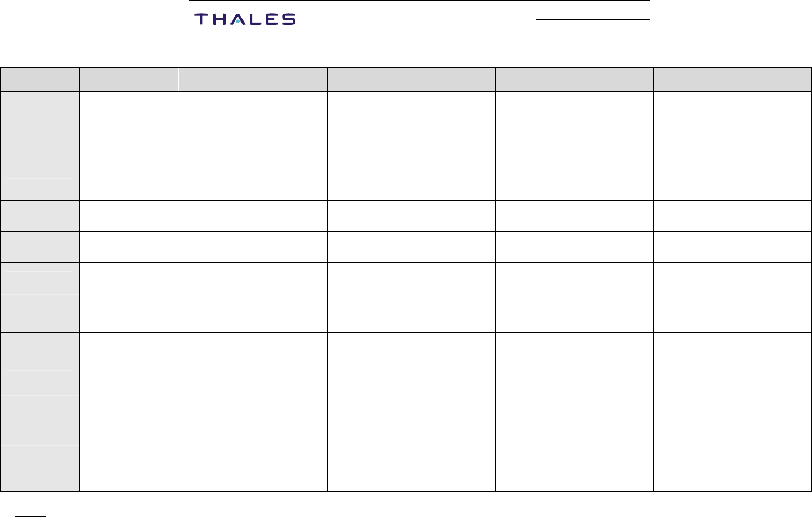
Task: Click the last gray column header cell
Action: tap(733, 79)
